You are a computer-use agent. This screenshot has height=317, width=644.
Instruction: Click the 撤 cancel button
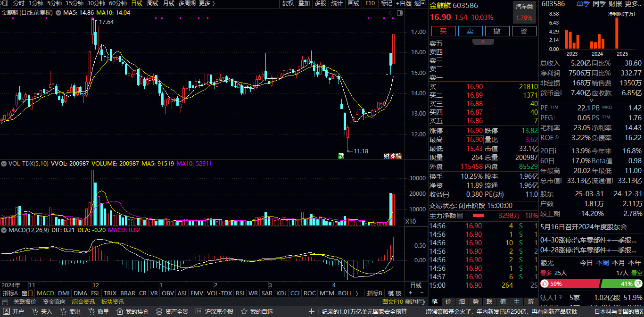(497, 31)
